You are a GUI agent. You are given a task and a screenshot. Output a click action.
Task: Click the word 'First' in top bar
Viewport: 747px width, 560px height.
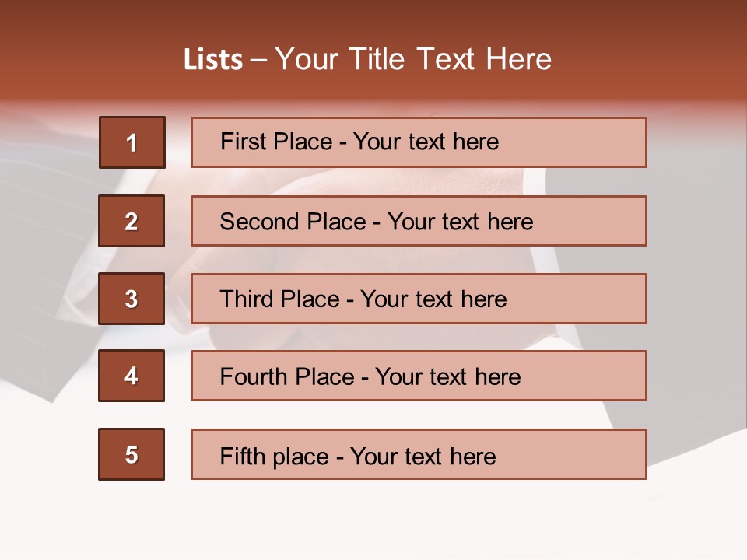(x=244, y=142)
